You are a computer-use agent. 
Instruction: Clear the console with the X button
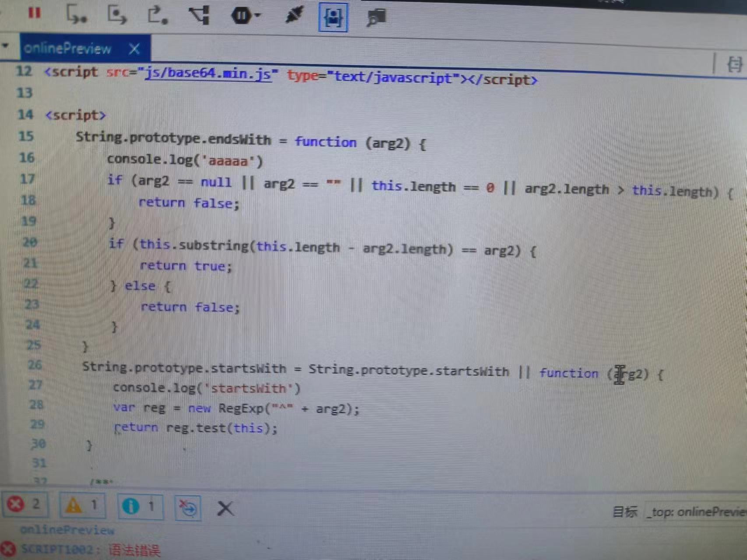pos(226,508)
